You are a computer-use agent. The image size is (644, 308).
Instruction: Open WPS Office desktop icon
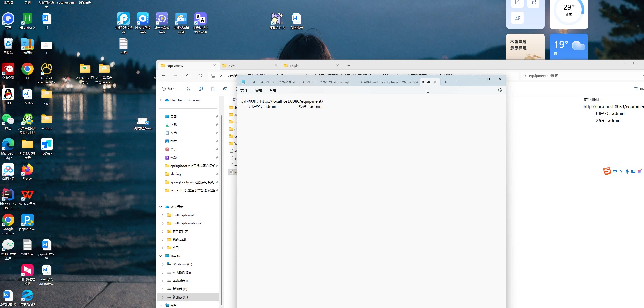click(x=27, y=197)
